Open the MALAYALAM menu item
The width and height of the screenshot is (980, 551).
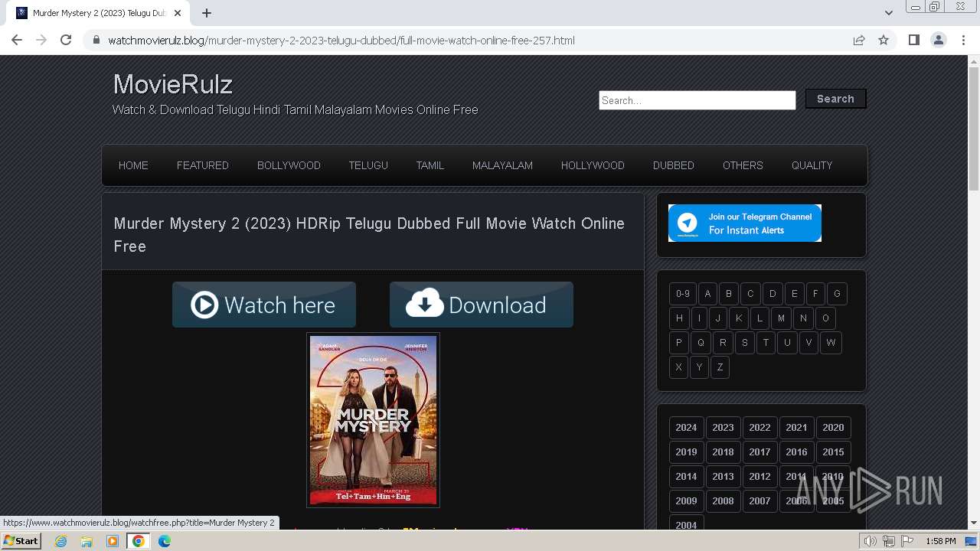click(x=502, y=165)
